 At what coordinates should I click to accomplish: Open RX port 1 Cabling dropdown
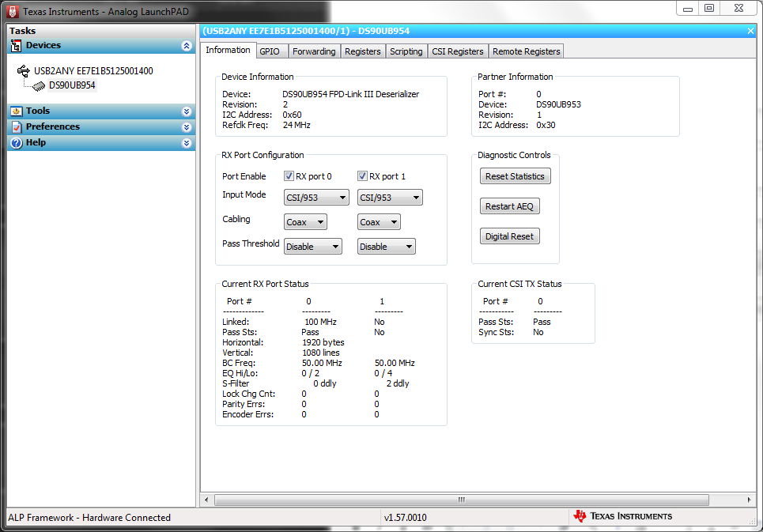point(379,222)
